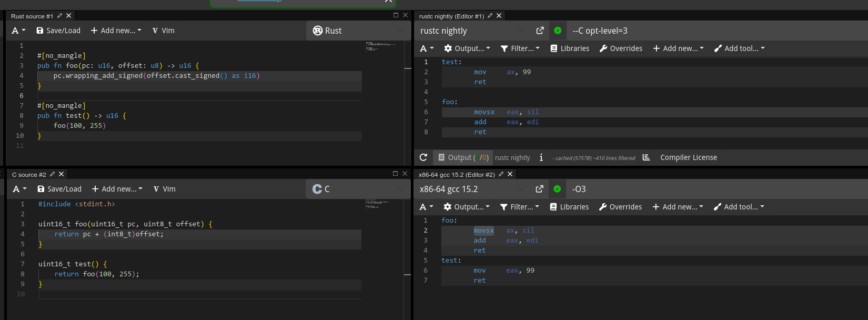The height and width of the screenshot is (320, 868).
Task: Click '#include <stdint.h>' line in C source
Action: pos(76,204)
